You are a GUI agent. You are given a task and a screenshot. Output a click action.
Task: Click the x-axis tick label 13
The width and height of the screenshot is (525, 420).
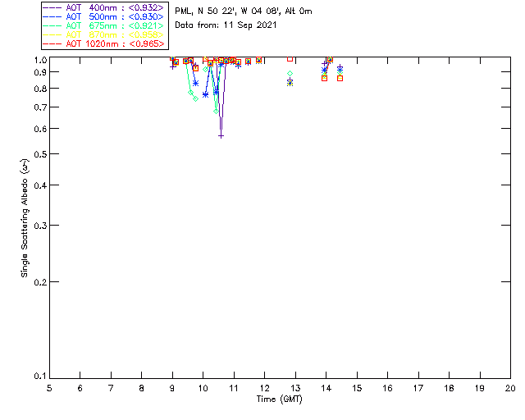(x=295, y=388)
